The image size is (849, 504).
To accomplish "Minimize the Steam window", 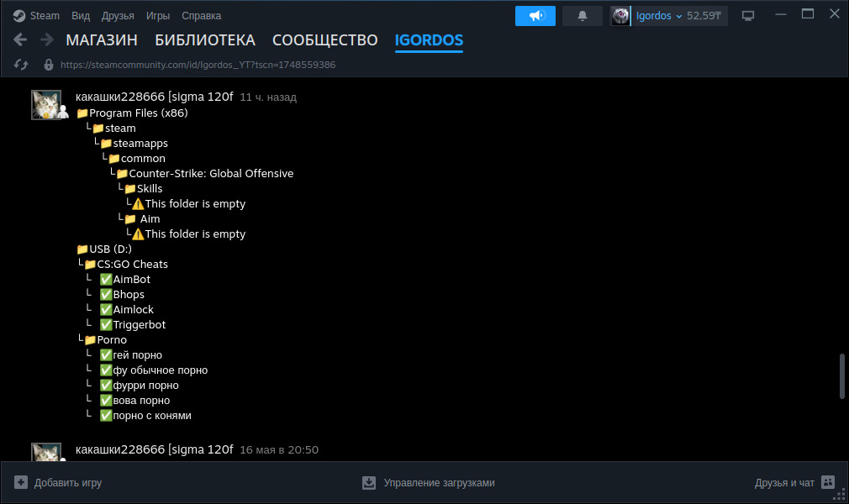I will point(780,14).
